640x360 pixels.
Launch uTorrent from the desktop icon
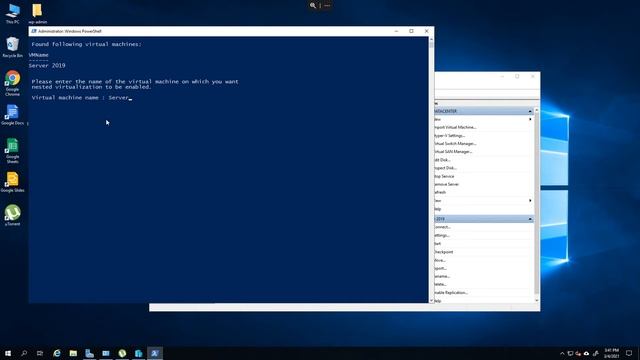pyautogui.click(x=13, y=215)
